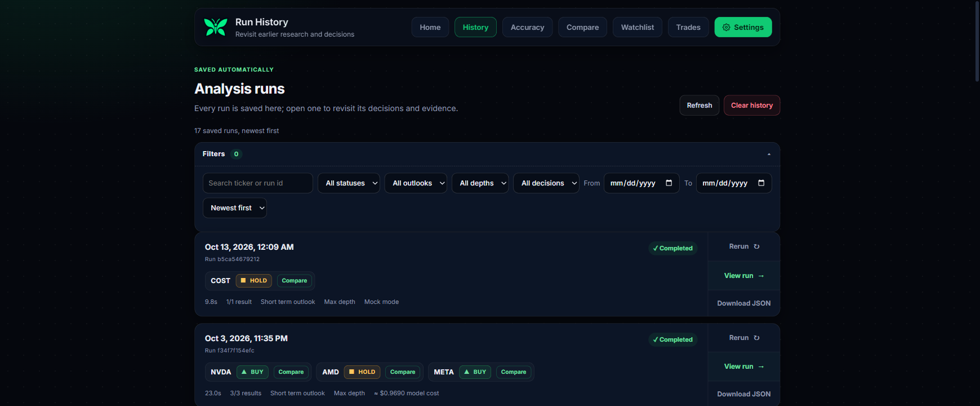Click the green butterfly app logo

215,27
